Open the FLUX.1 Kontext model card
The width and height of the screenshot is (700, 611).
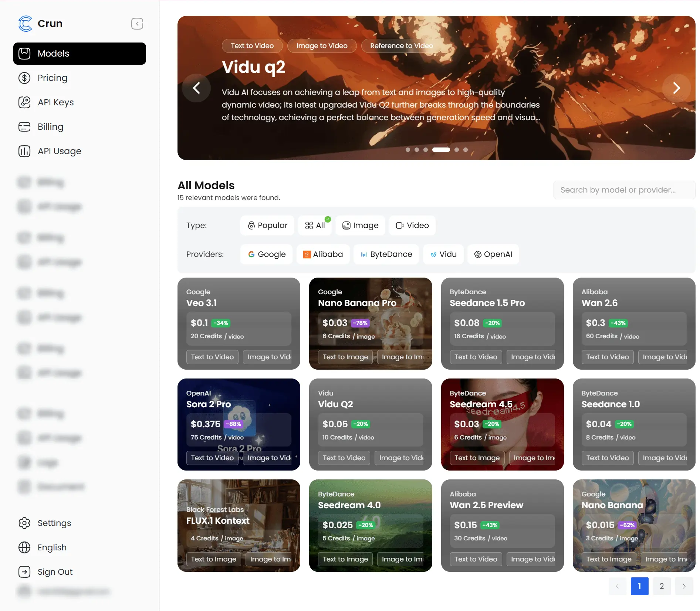[239, 526]
